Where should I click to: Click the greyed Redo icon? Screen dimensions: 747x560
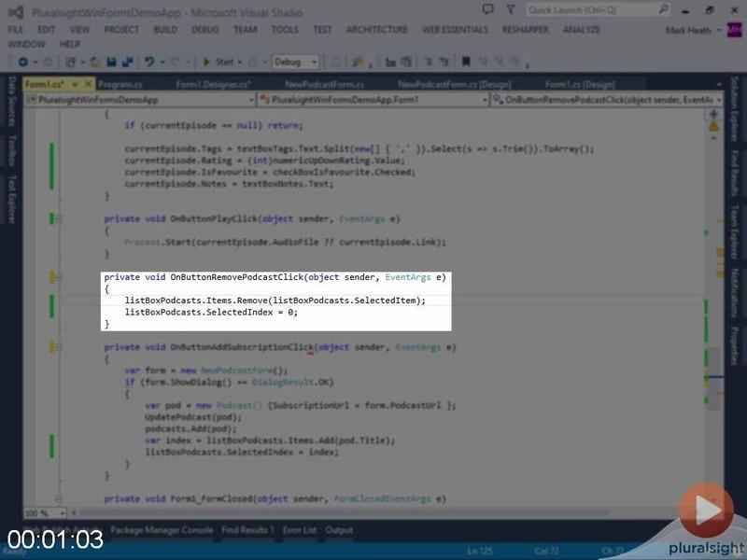(x=176, y=62)
